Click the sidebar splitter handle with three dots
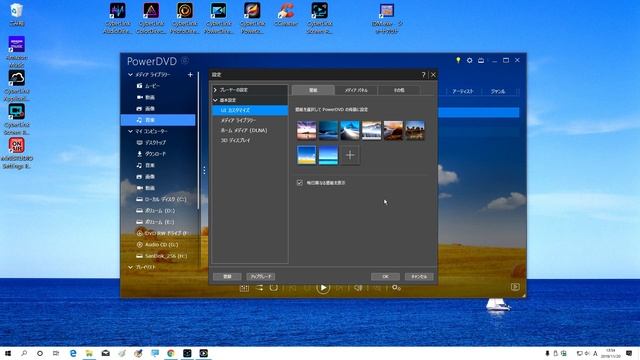 (204, 171)
